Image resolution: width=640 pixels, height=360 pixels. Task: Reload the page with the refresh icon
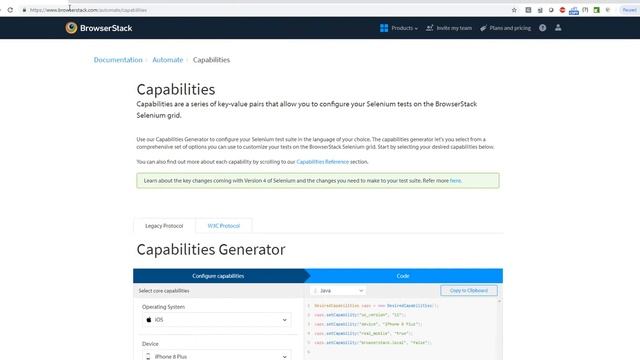[10, 10]
